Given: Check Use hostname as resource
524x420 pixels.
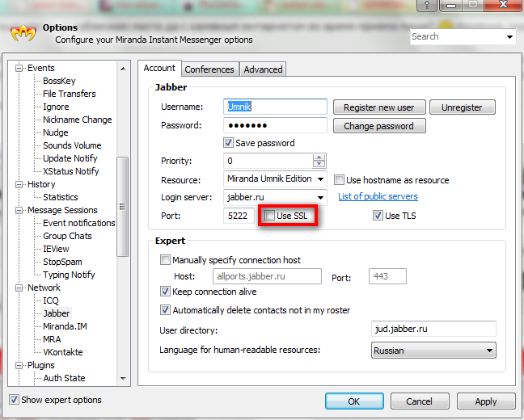Looking at the screenshot, I should point(339,180).
